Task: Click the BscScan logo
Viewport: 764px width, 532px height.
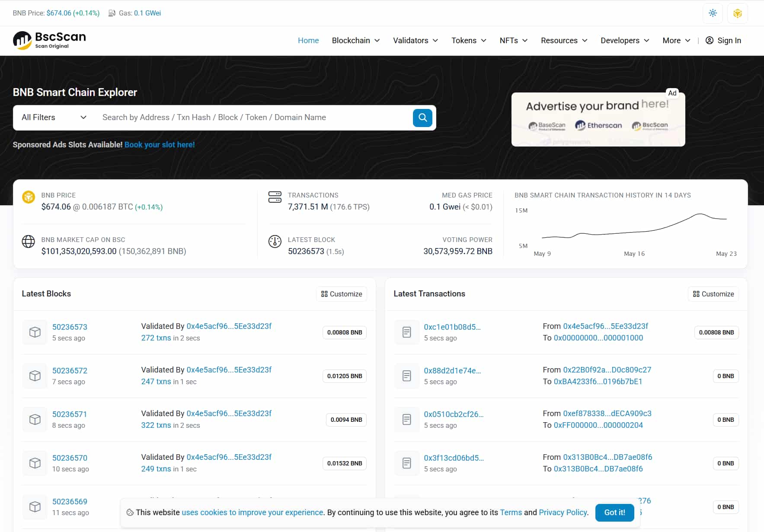Action: (49, 40)
